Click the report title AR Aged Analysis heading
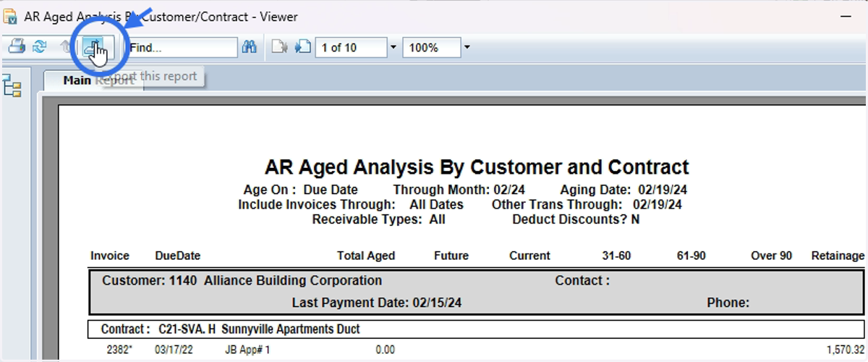This screenshot has width=868, height=362. coord(477,167)
